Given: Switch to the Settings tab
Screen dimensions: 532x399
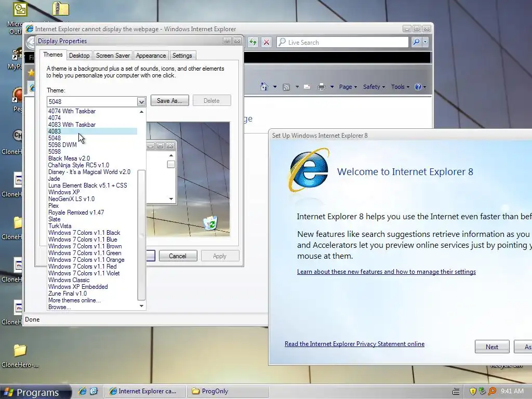Looking at the screenshot, I should pos(182,55).
